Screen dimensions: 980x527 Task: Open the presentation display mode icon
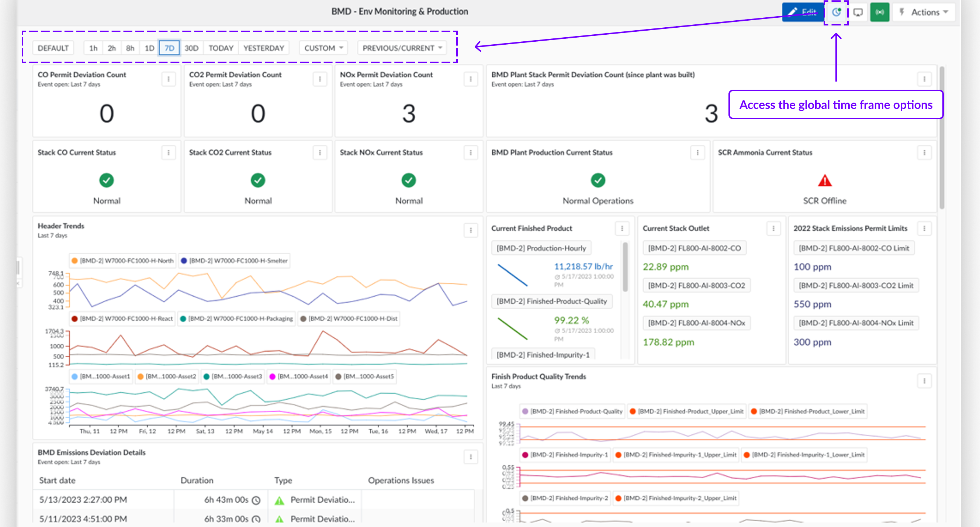click(x=858, y=12)
